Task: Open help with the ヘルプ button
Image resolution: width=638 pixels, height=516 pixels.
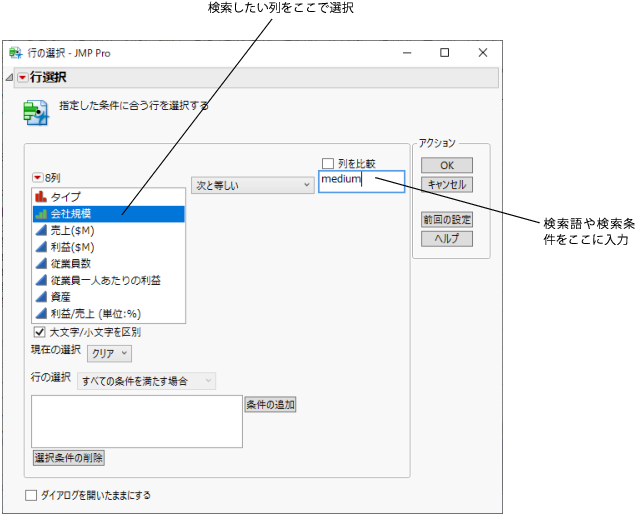Action: coord(447,239)
